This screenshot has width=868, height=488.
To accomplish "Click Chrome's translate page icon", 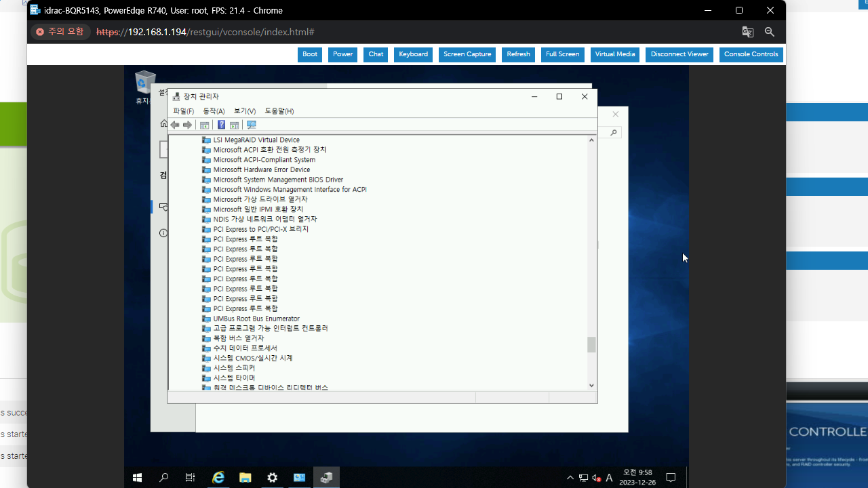I will click(748, 32).
